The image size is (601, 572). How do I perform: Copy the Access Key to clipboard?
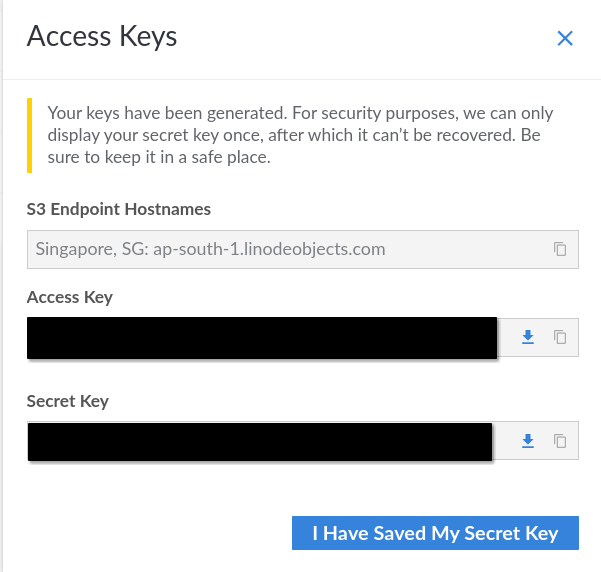(x=560, y=338)
